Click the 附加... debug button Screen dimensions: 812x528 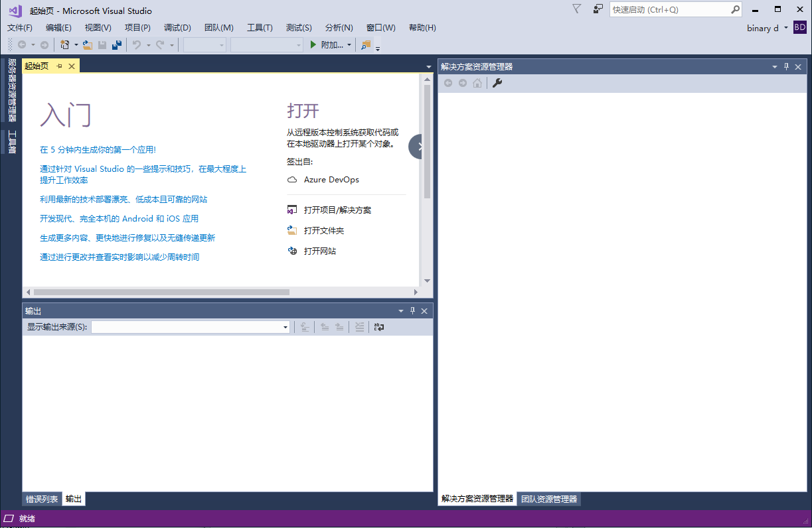click(x=327, y=44)
